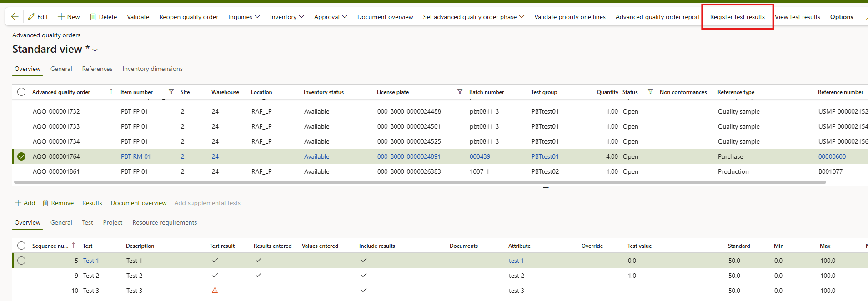Open the Resource requirements tab

click(x=165, y=222)
